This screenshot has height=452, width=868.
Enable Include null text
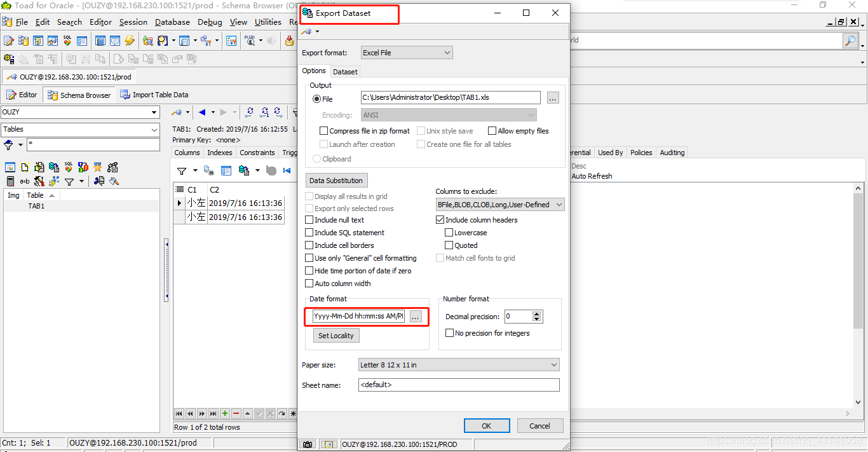pos(336,220)
